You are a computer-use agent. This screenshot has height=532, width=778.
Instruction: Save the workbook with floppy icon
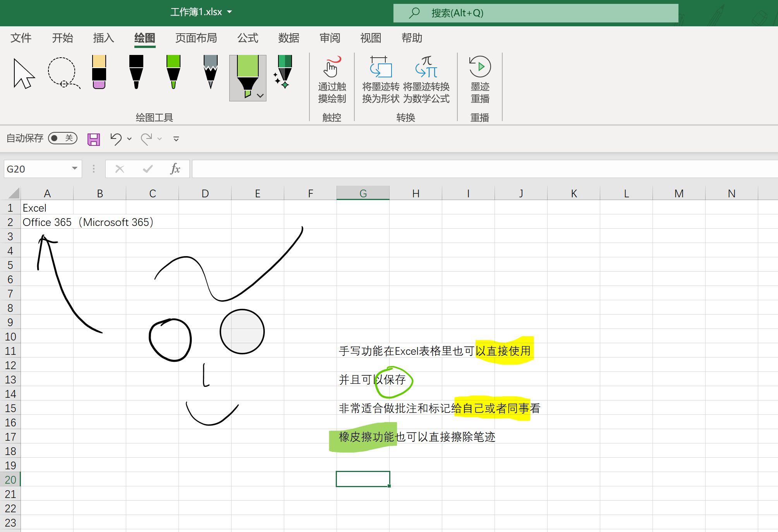pos(94,139)
